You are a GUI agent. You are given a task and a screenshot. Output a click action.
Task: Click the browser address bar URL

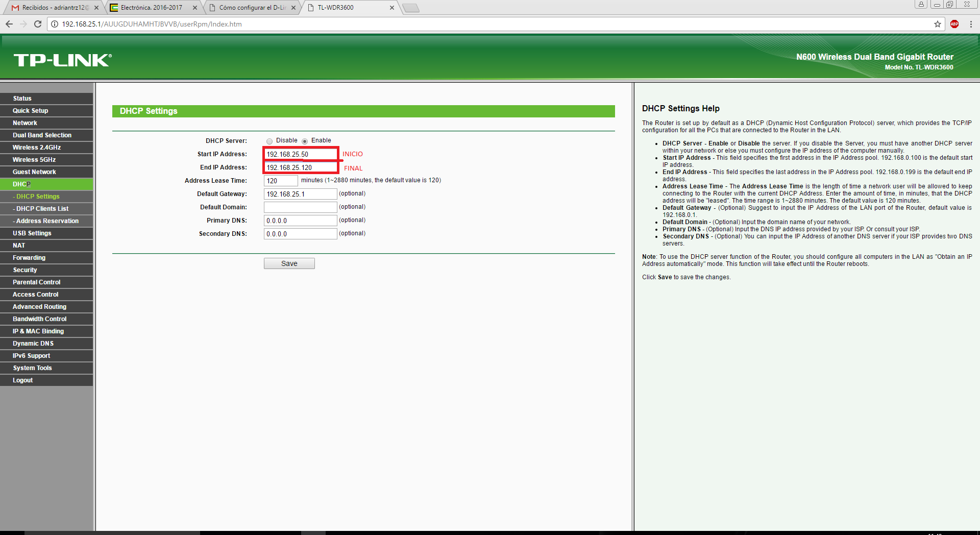pyautogui.click(x=152, y=24)
